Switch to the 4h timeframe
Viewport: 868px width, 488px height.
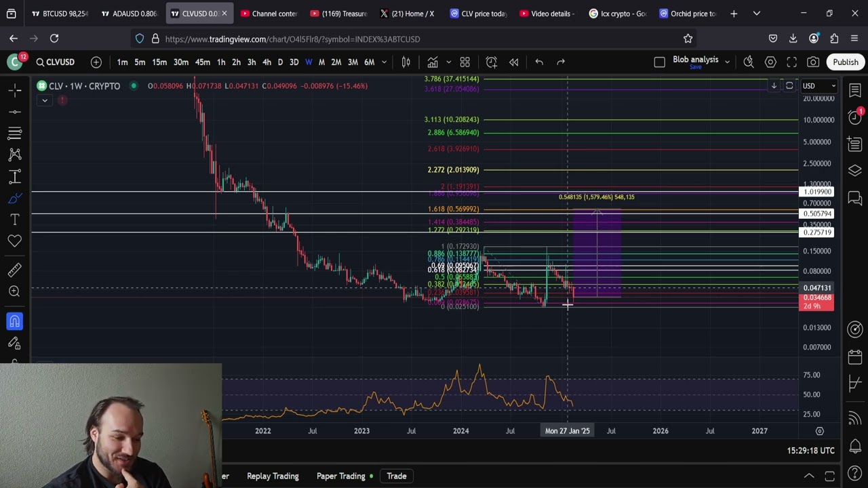267,62
